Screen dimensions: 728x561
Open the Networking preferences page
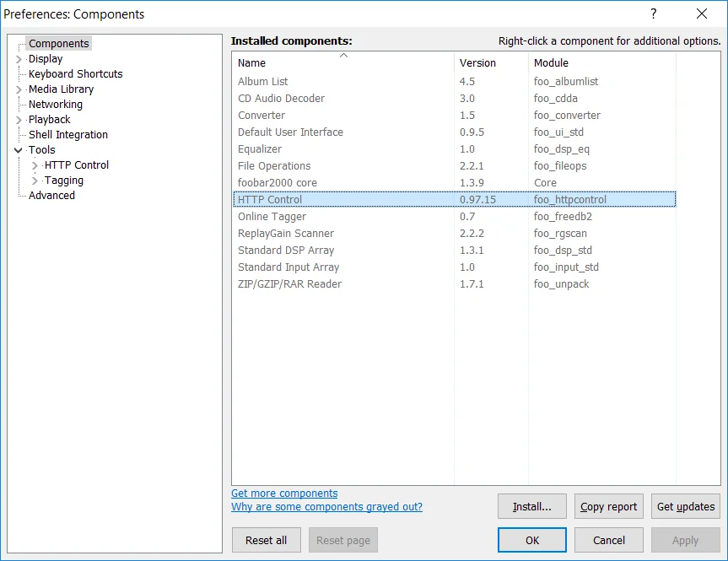click(x=56, y=105)
